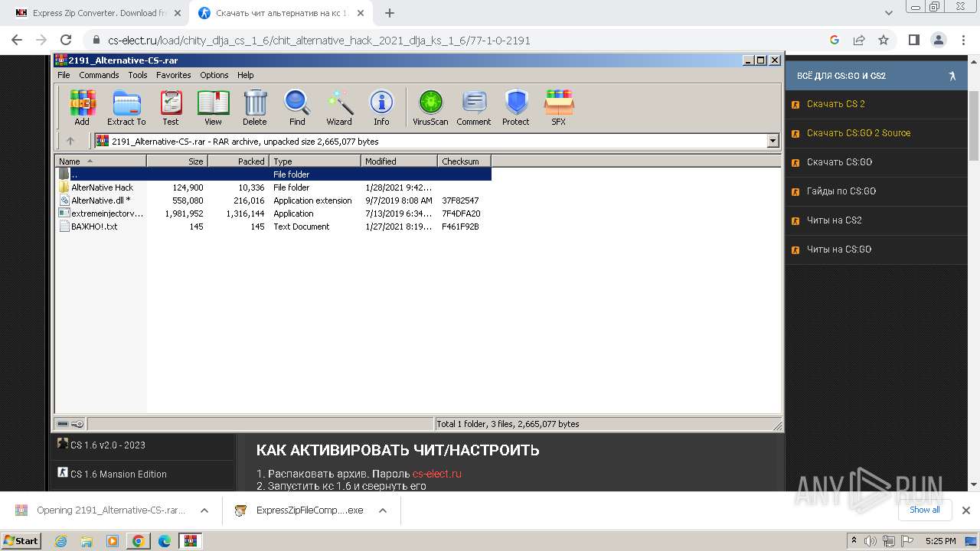Launch the Wizard tool
Screen dimensions: 980x551
click(339, 108)
